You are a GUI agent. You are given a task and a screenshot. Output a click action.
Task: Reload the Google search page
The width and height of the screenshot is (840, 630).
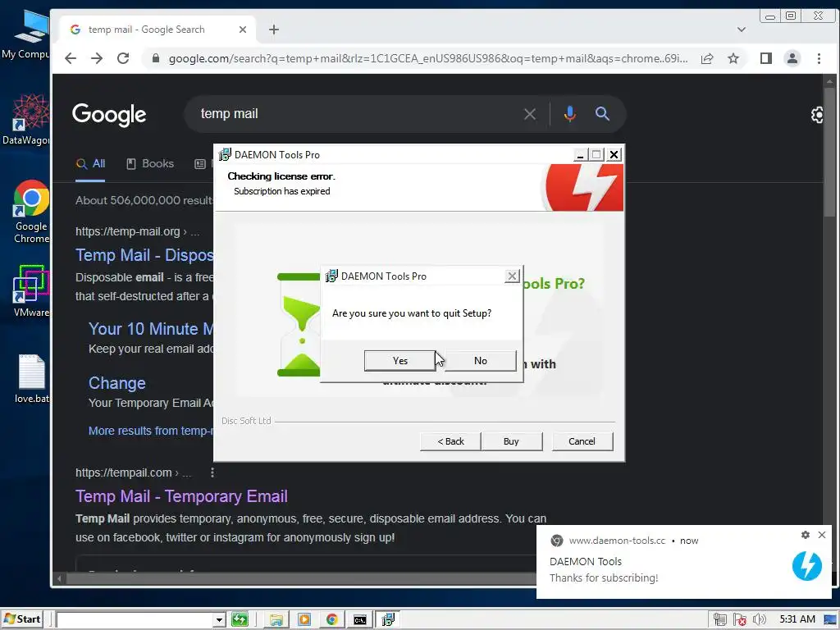coord(123,58)
